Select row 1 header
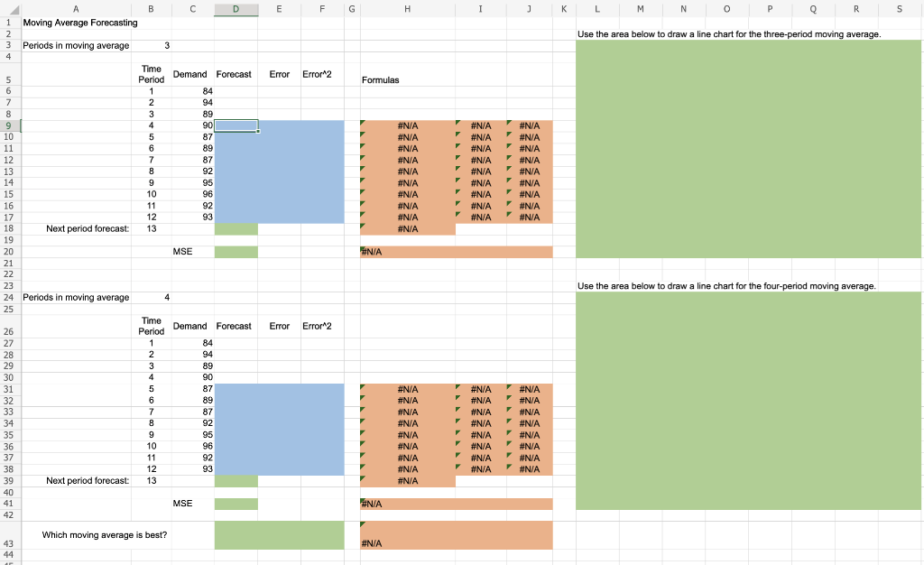Screen dimensions: 924x565 pos(9,23)
